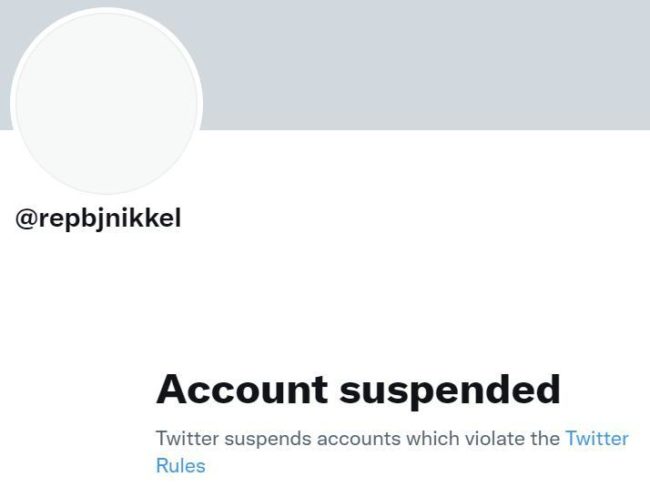This screenshot has height=487, width=650.
Task: Click the Account suspended heading
Action: [358, 390]
